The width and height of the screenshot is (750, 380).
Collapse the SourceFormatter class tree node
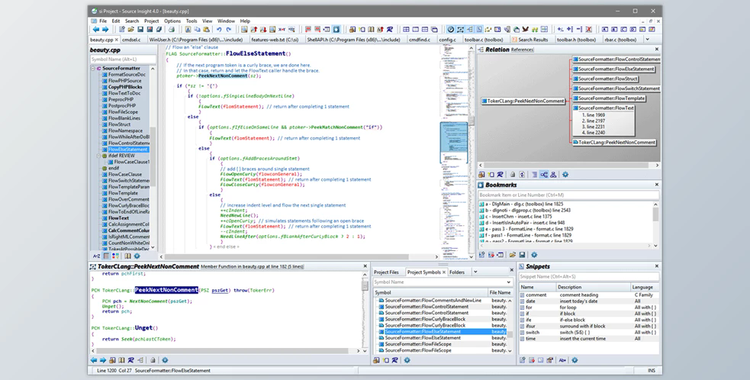tap(93, 68)
